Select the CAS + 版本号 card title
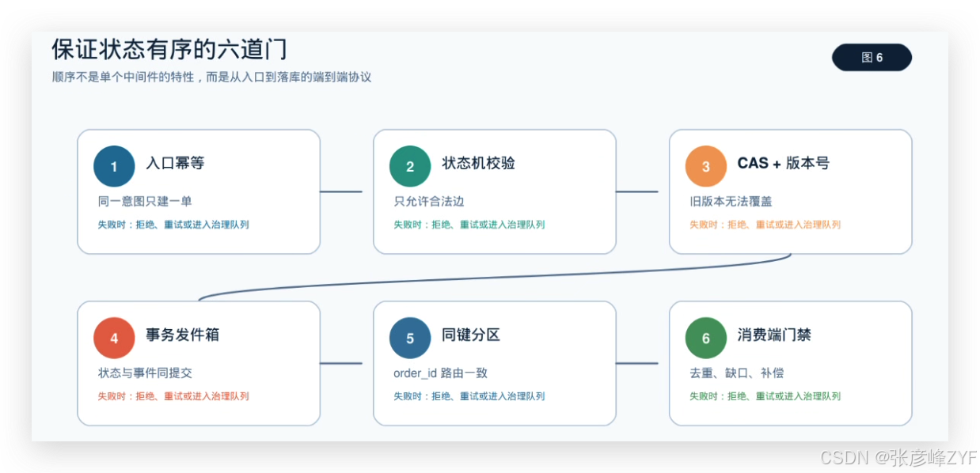980x473 pixels. 783,163
